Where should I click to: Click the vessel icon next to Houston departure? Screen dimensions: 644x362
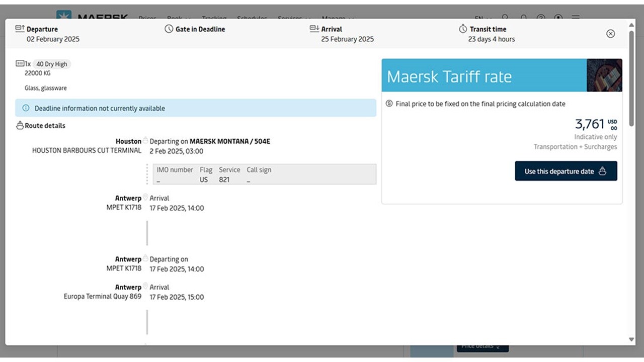pos(145,140)
